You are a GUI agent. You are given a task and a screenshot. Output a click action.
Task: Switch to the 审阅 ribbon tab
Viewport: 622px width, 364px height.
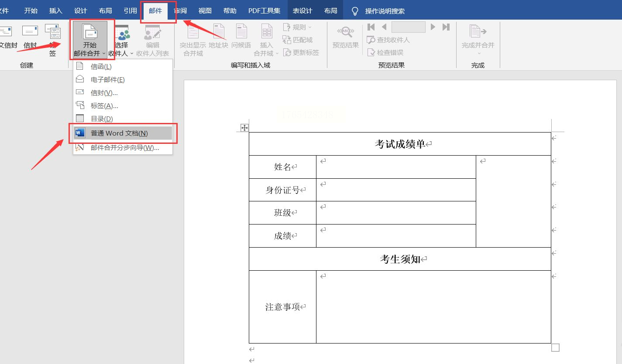tap(180, 11)
